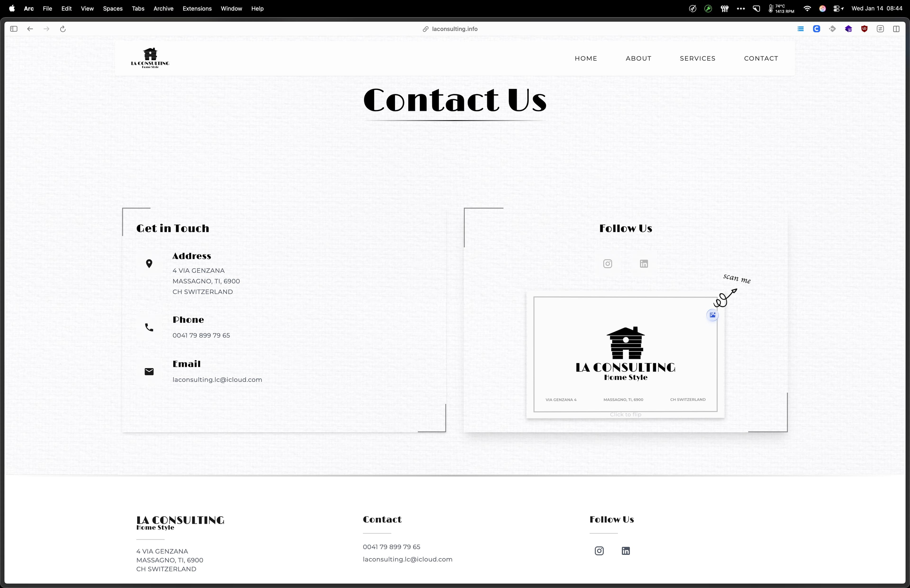Open the File menu
Image resolution: width=910 pixels, height=588 pixels.
[x=47, y=8]
